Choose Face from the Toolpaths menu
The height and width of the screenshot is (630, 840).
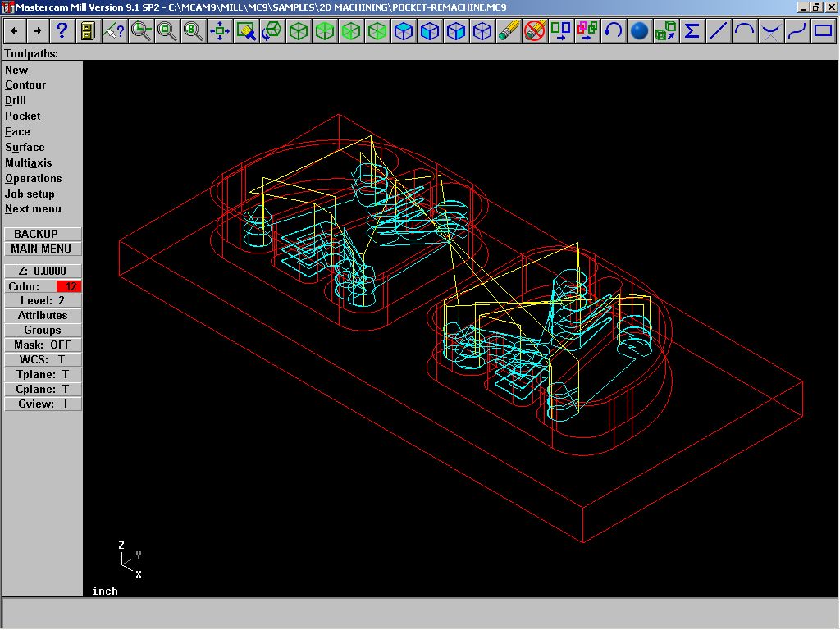[x=18, y=132]
